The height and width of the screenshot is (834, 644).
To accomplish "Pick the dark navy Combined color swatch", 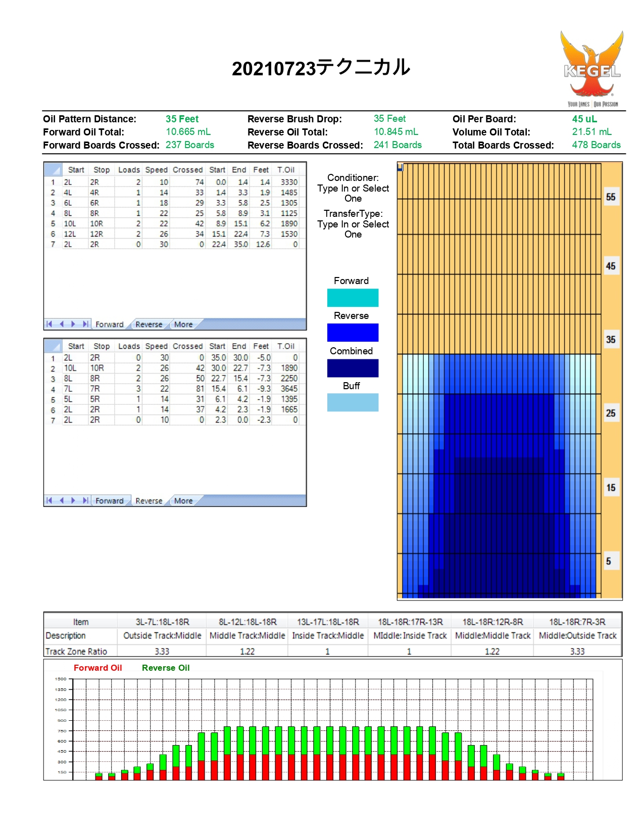I will pyautogui.click(x=353, y=368).
